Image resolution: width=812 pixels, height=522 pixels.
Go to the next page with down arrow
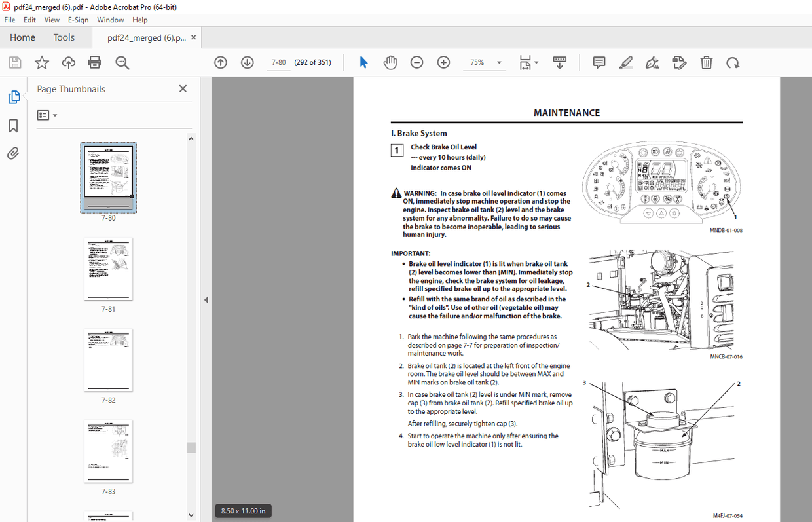tap(247, 62)
